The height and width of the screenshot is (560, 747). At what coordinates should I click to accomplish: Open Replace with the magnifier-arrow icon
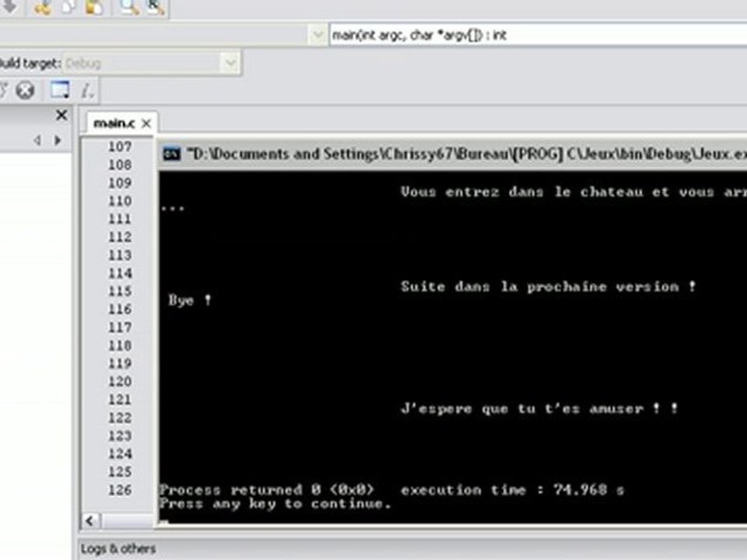pos(156,7)
